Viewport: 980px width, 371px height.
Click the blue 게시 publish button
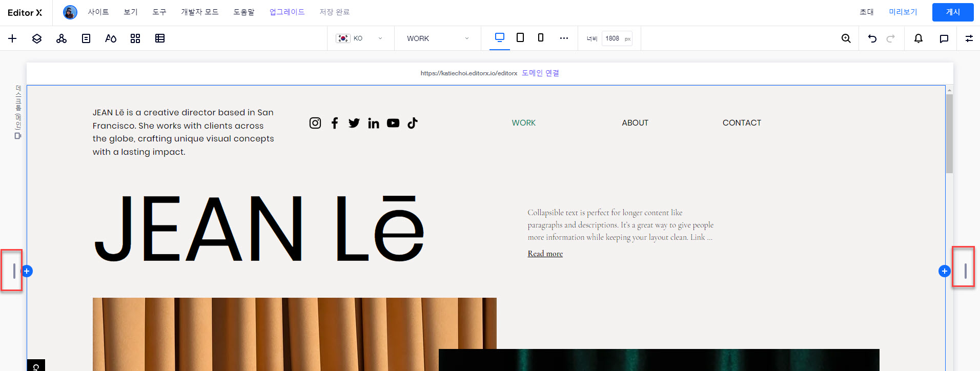point(953,12)
